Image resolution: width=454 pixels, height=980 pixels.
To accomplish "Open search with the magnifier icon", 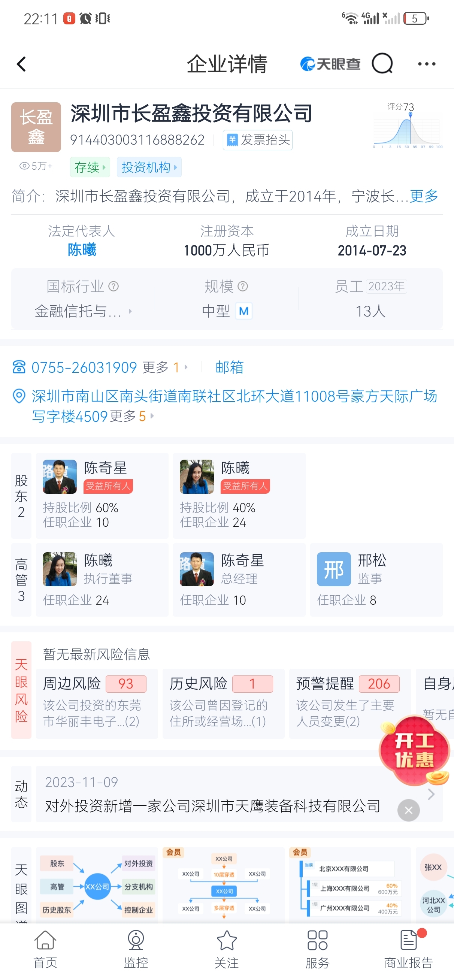I will pos(382,64).
